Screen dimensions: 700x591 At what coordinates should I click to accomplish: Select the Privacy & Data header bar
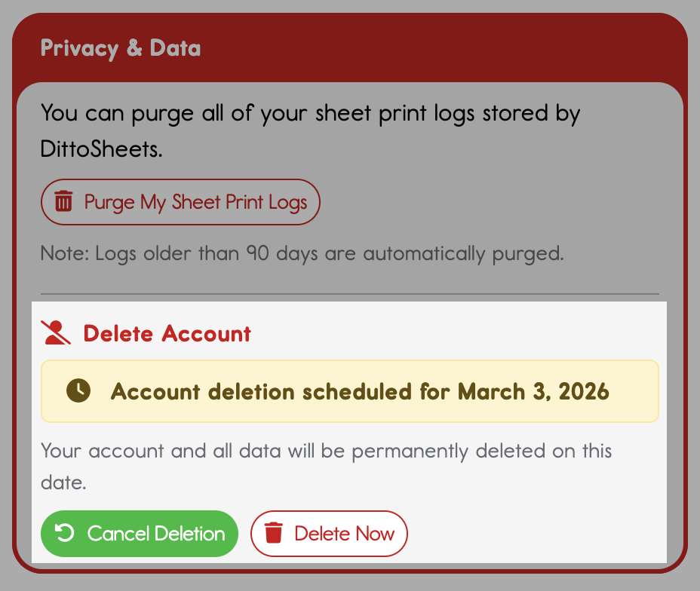pyautogui.click(x=121, y=47)
